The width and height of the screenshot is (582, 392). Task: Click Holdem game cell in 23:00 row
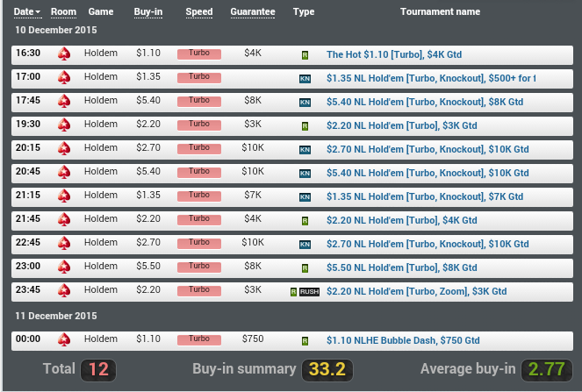(101, 267)
